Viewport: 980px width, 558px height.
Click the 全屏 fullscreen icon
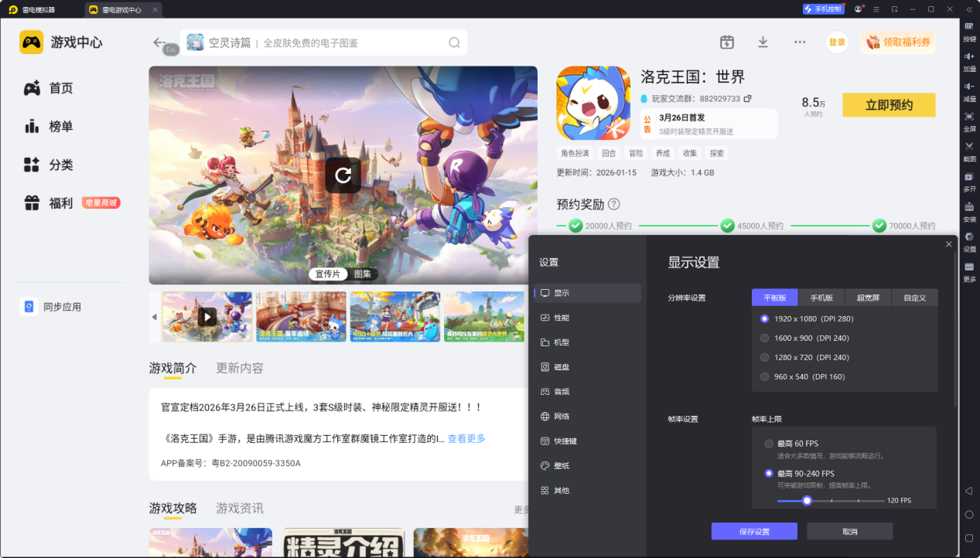click(x=969, y=116)
